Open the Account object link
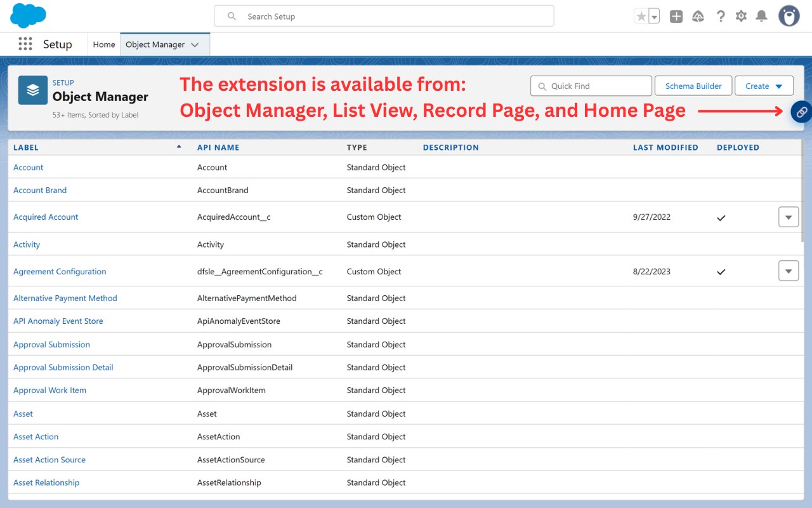This screenshot has height=508, width=812. pos(29,167)
